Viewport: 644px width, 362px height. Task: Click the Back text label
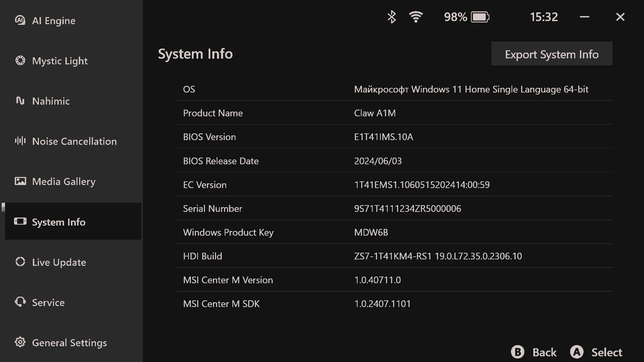[544, 352]
